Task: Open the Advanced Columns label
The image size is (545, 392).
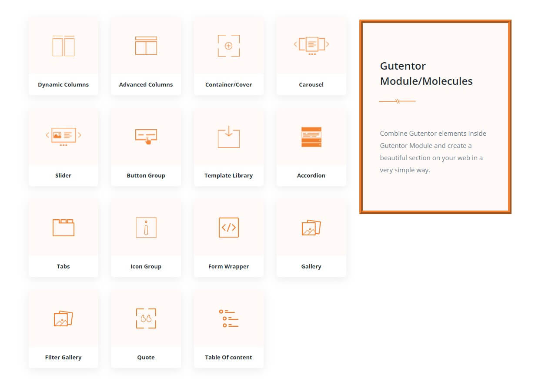Action: tap(146, 84)
